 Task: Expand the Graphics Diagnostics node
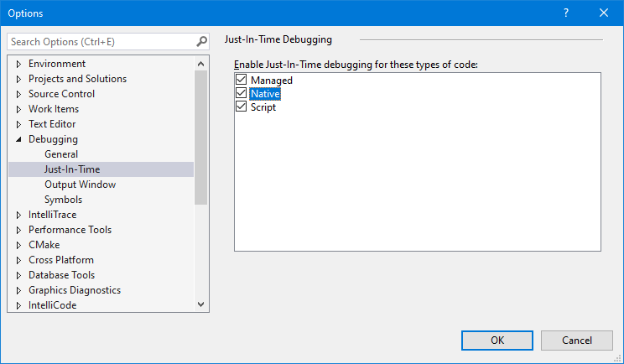18,291
